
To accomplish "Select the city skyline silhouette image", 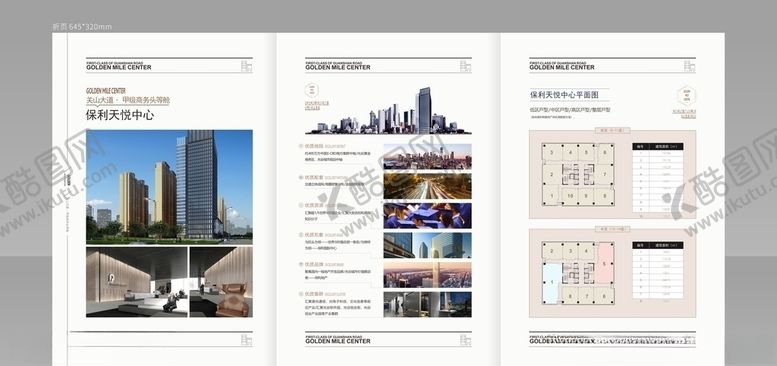I will (388, 111).
